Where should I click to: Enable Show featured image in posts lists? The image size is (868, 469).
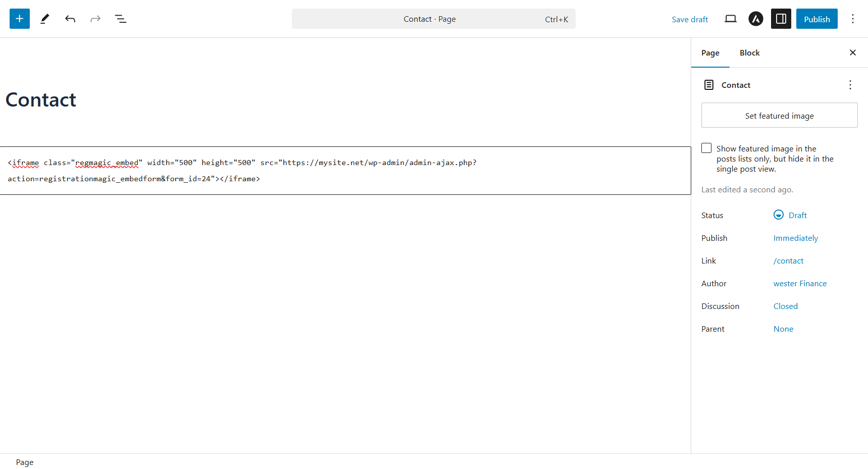tap(706, 148)
